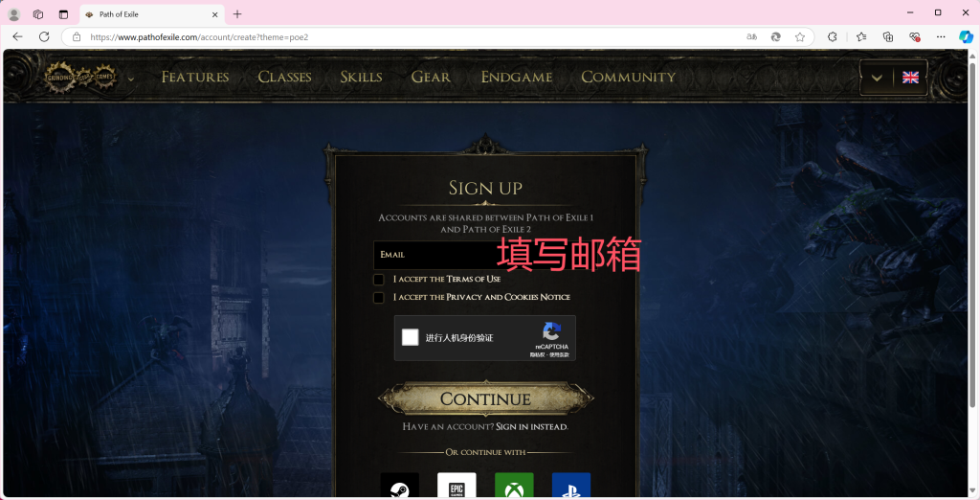This screenshot has height=500, width=980.
Task: Go back with browser back arrow
Action: tap(17, 37)
